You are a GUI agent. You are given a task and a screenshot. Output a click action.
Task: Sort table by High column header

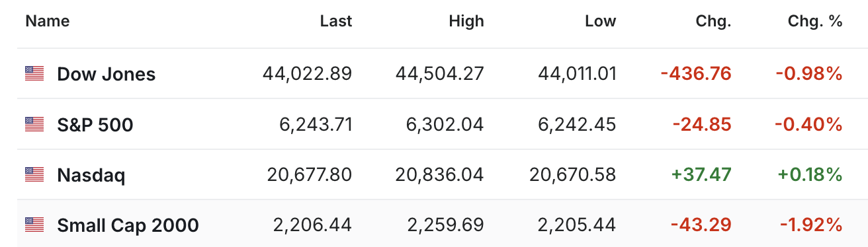[466, 21]
